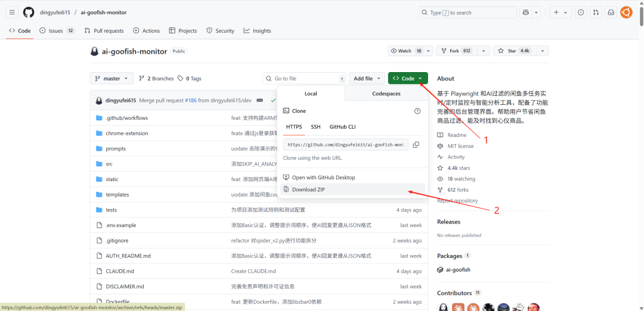Copy the HTTPS clone URL

coord(416,144)
